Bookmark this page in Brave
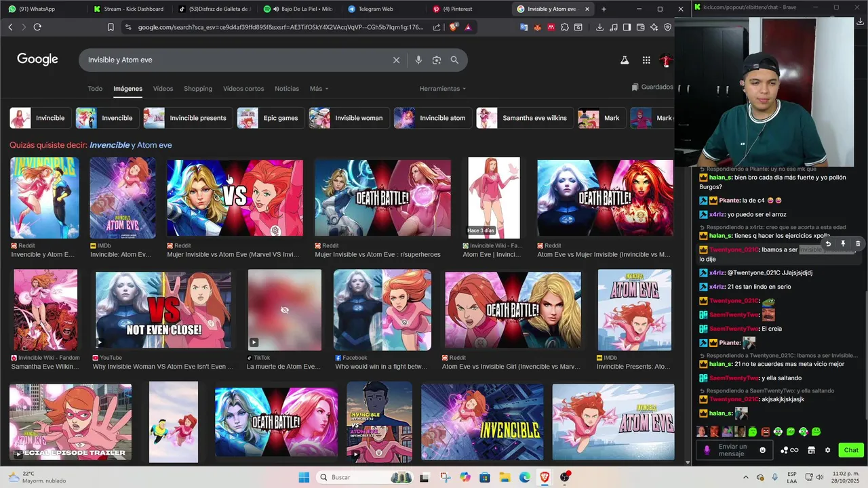The image size is (868, 488). click(x=111, y=27)
